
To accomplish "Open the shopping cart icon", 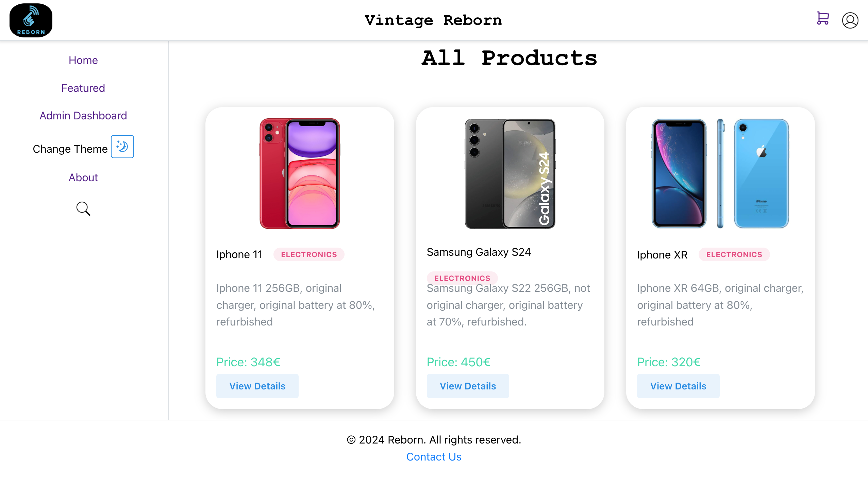I will click(x=823, y=18).
